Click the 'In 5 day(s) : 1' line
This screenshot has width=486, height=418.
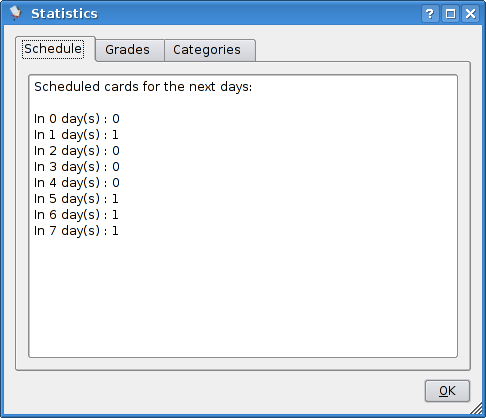click(x=76, y=199)
